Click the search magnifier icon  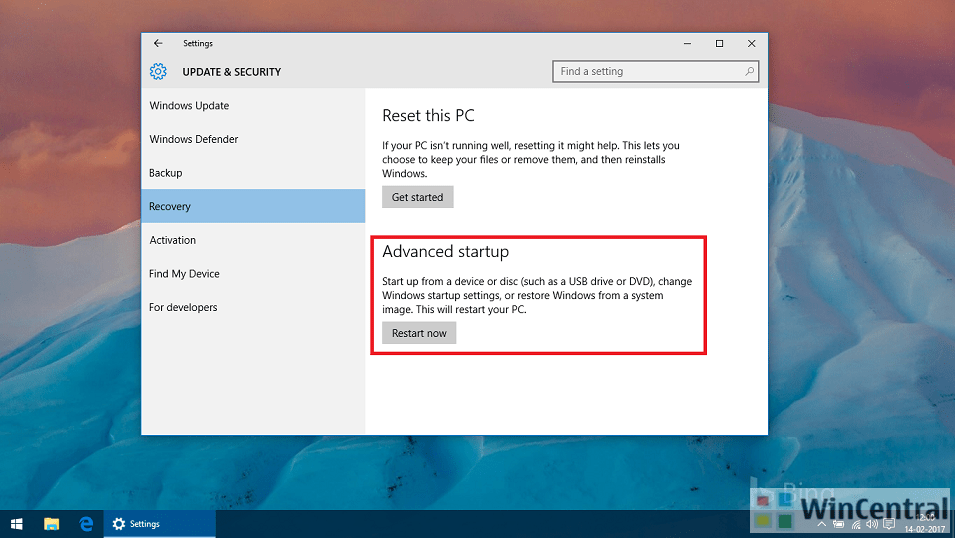749,71
